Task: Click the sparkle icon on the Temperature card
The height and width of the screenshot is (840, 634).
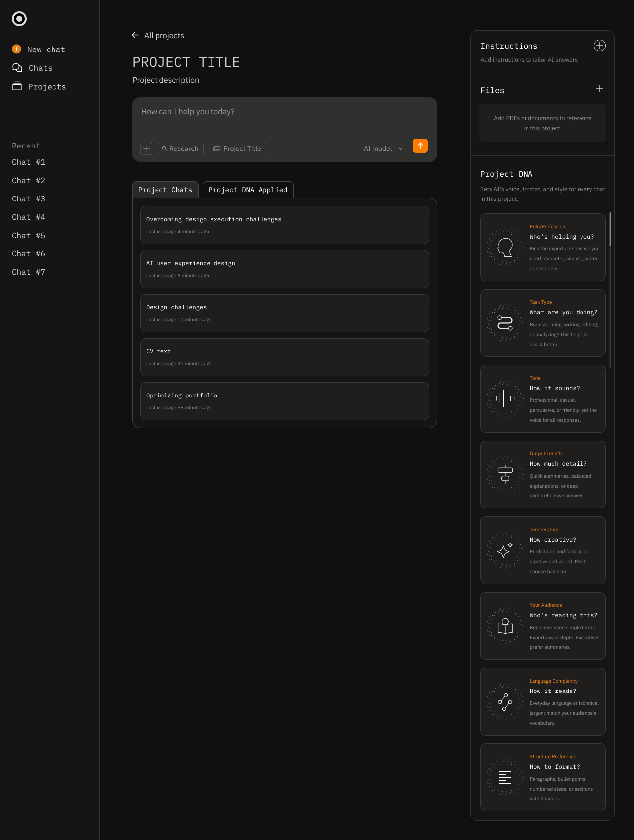Action: 505,550
